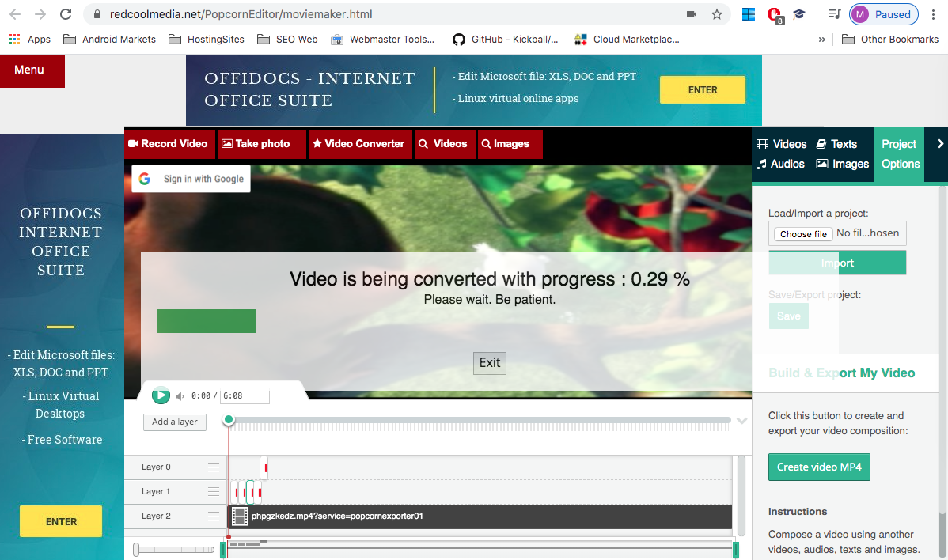Screen dimensions: 948x560
Task: Click the Create video MP4 button
Action: (819, 467)
